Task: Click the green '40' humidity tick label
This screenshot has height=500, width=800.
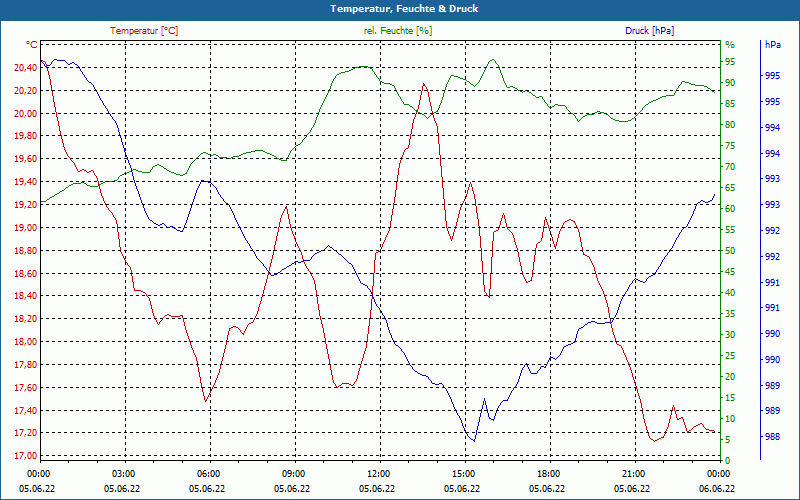Action: tap(730, 293)
